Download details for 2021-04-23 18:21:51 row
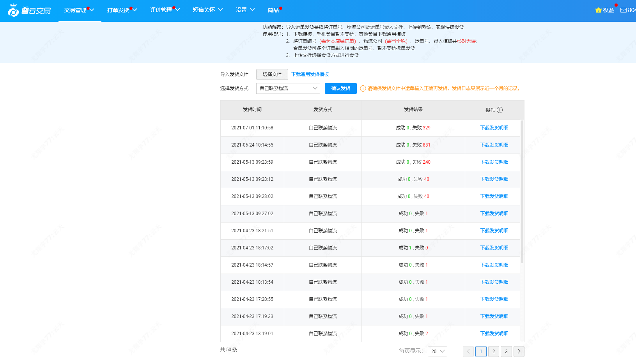 pyautogui.click(x=494, y=231)
